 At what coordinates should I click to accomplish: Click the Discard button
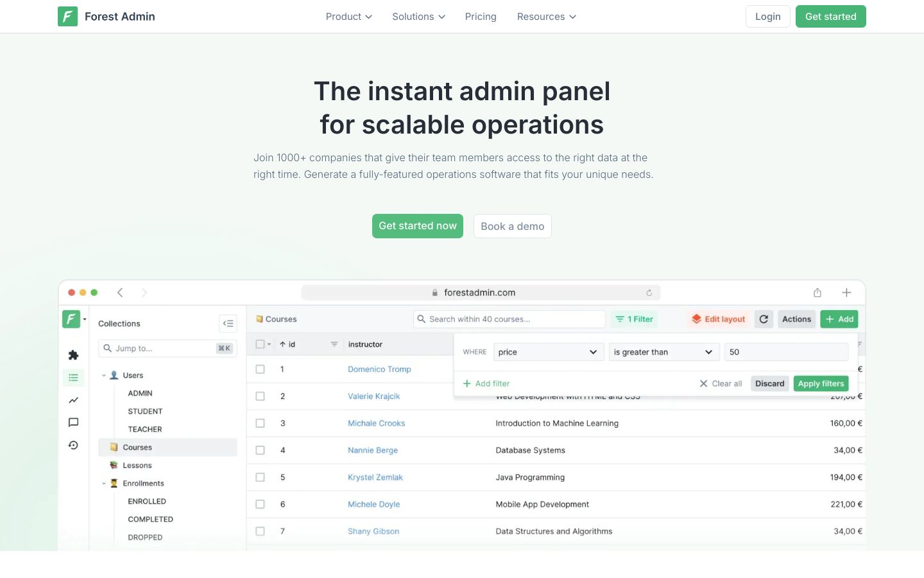769,383
